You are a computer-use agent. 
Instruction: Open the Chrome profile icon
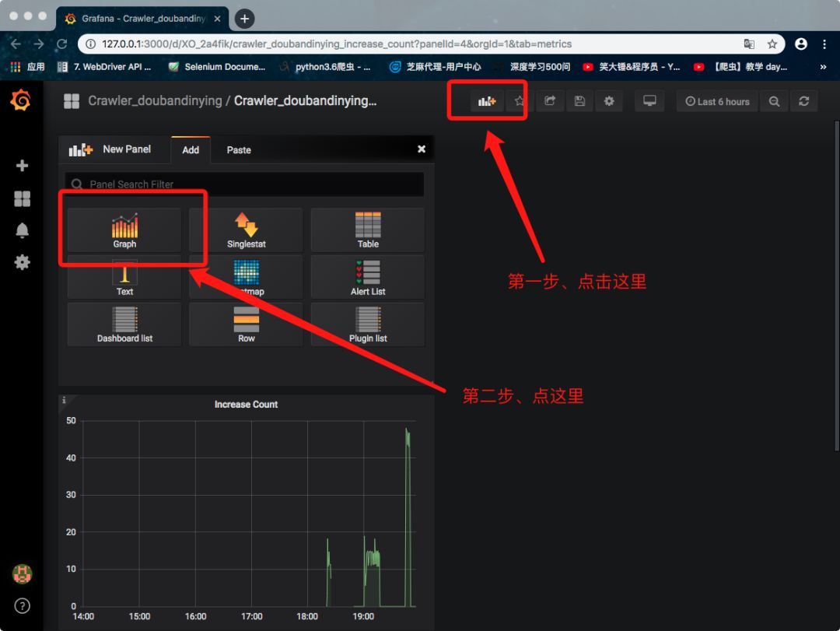coord(801,44)
